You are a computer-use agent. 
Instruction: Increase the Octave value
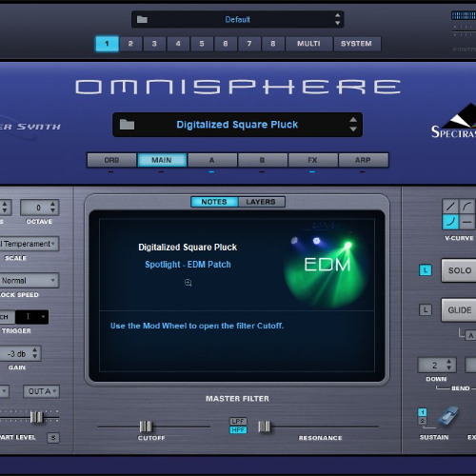[52, 204]
